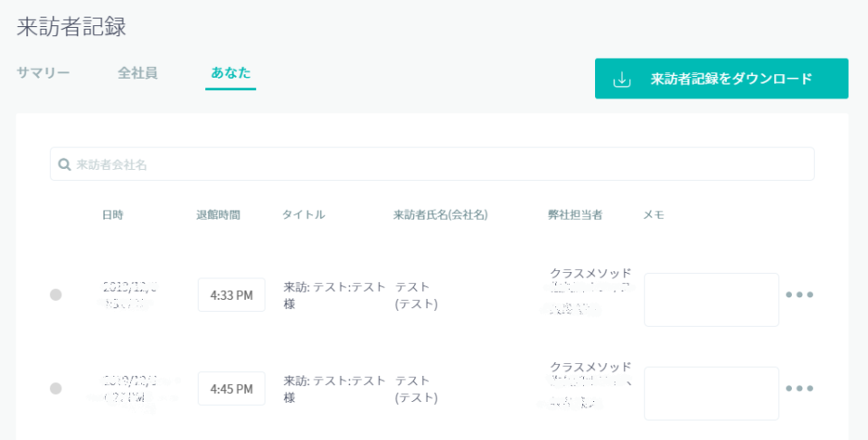Switch to the サマリー tab
This screenshot has width=868, height=440.
[x=42, y=73]
